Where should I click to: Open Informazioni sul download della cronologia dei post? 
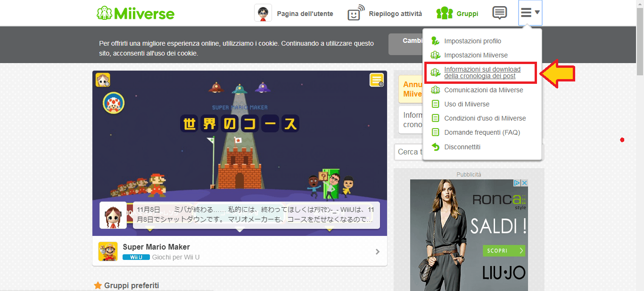[482, 73]
